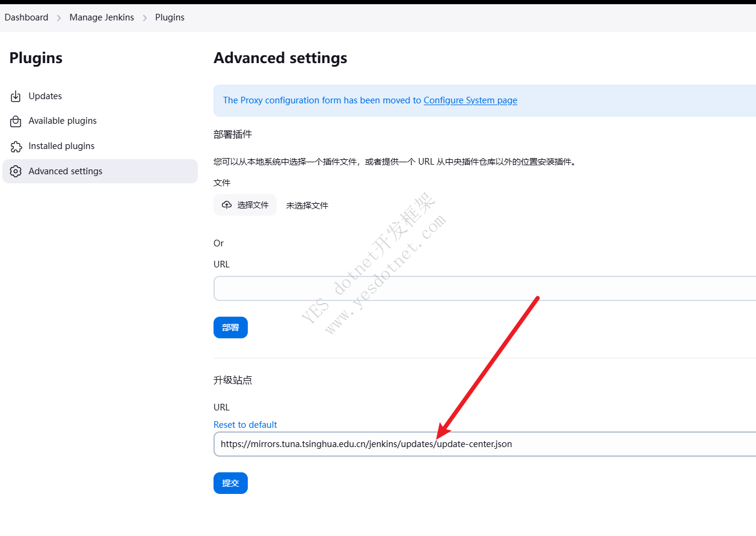Click the Available plugins shopping bag icon
This screenshot has height=536, width=756.
pos(16,121)
